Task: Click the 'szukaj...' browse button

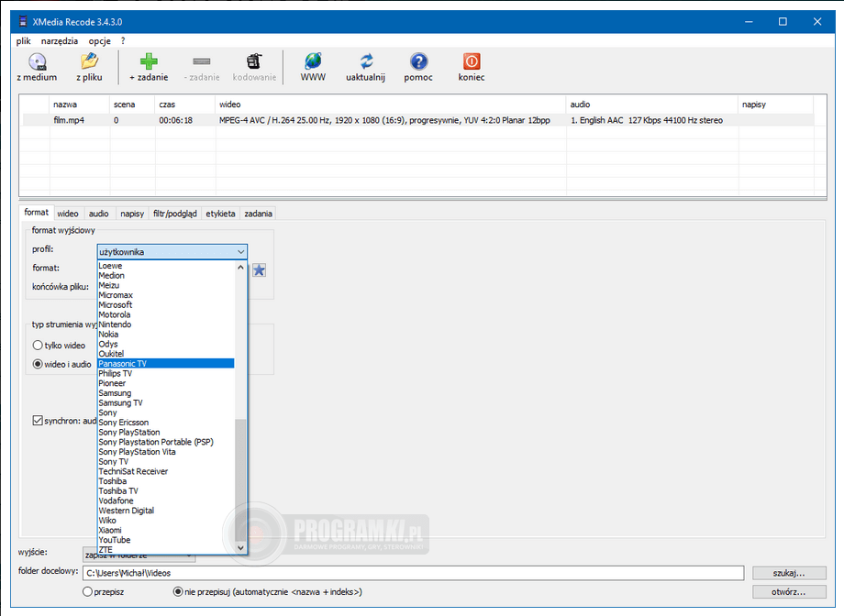Action: 789,573
